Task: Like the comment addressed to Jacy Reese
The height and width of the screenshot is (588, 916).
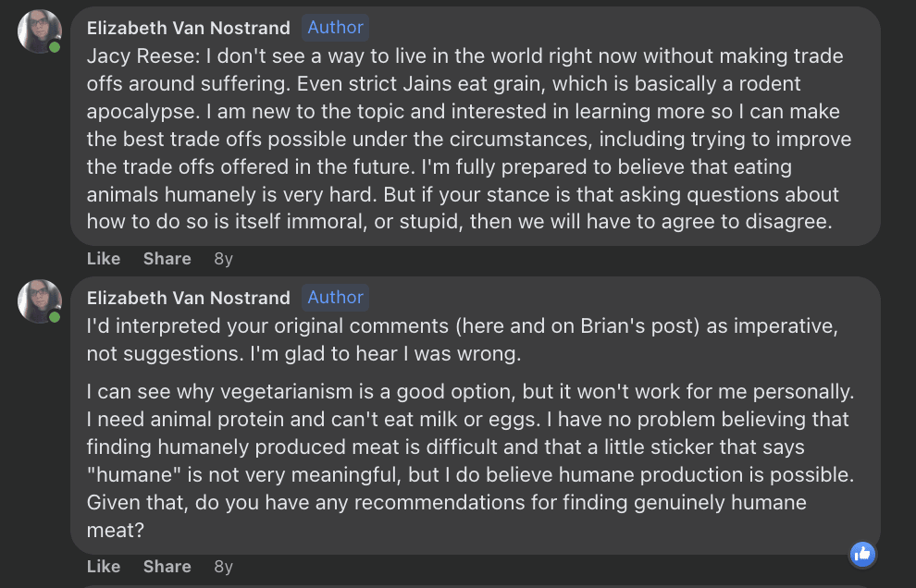Action: [x=104, y=259]
